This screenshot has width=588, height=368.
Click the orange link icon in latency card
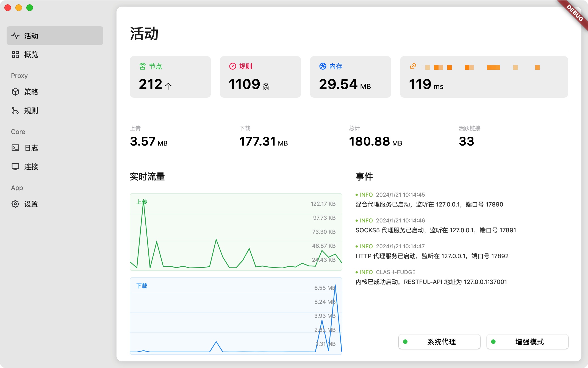point(413,66)
